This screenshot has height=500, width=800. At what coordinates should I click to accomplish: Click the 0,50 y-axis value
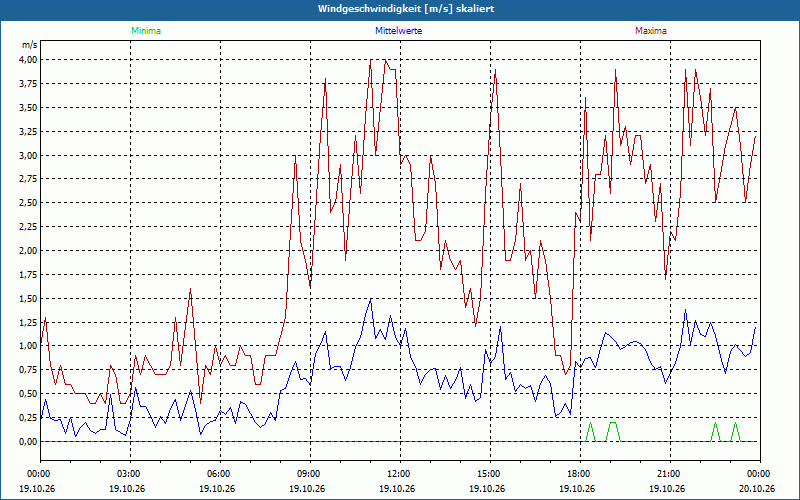(x=28, y=394)
